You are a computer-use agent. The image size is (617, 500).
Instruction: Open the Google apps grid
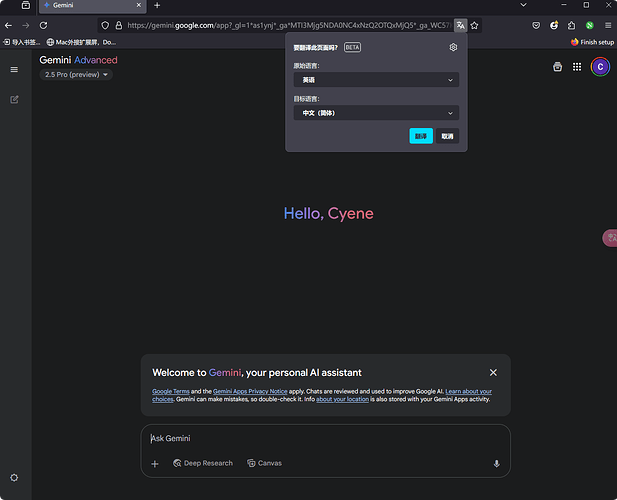[x=577, y=67]
